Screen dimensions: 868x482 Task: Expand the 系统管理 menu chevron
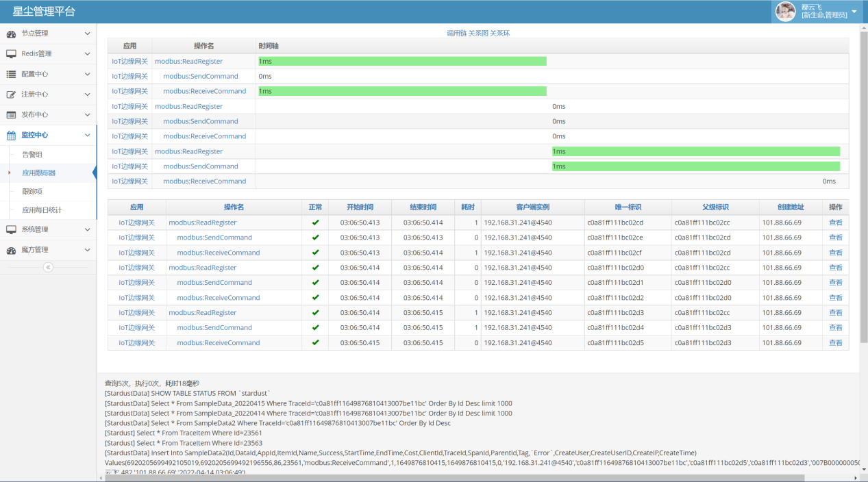point(87,229)
